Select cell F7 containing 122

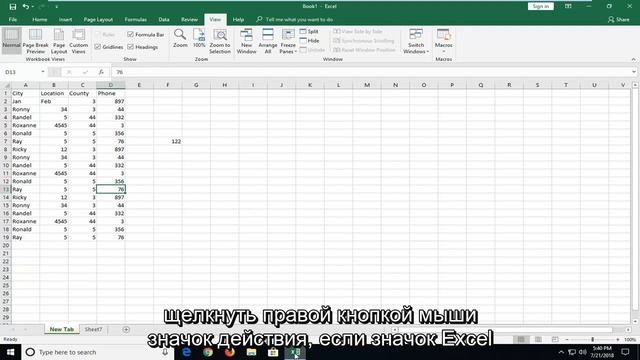168,141
